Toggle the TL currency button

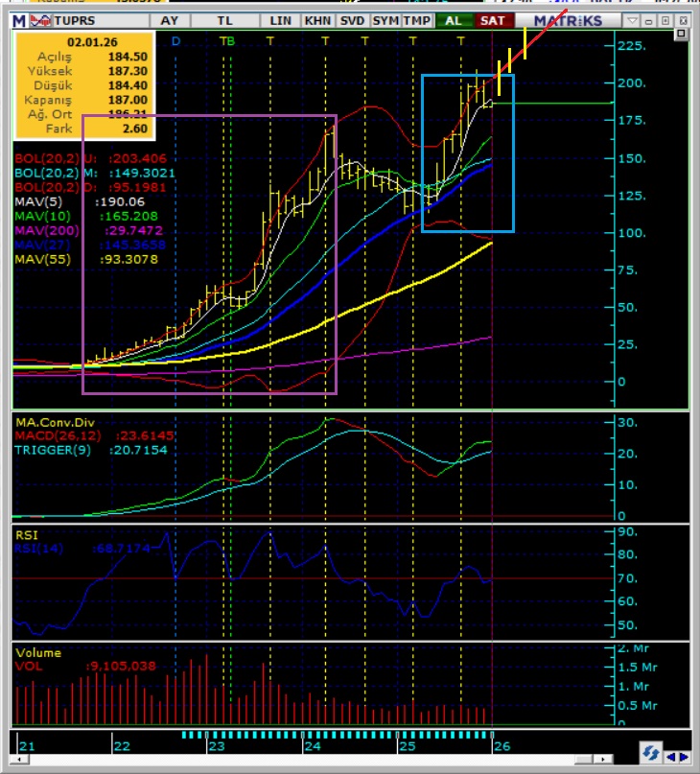[x=224, y=20]
